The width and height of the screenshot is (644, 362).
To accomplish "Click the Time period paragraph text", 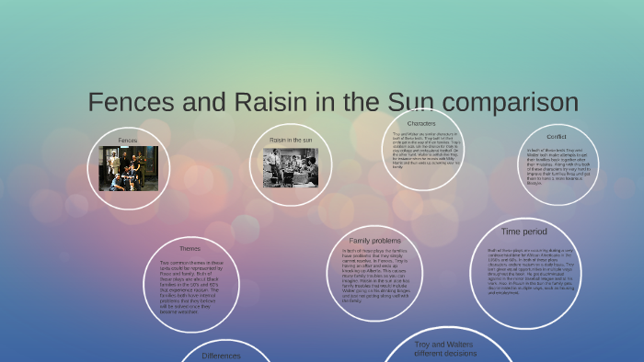I will 531,271.
